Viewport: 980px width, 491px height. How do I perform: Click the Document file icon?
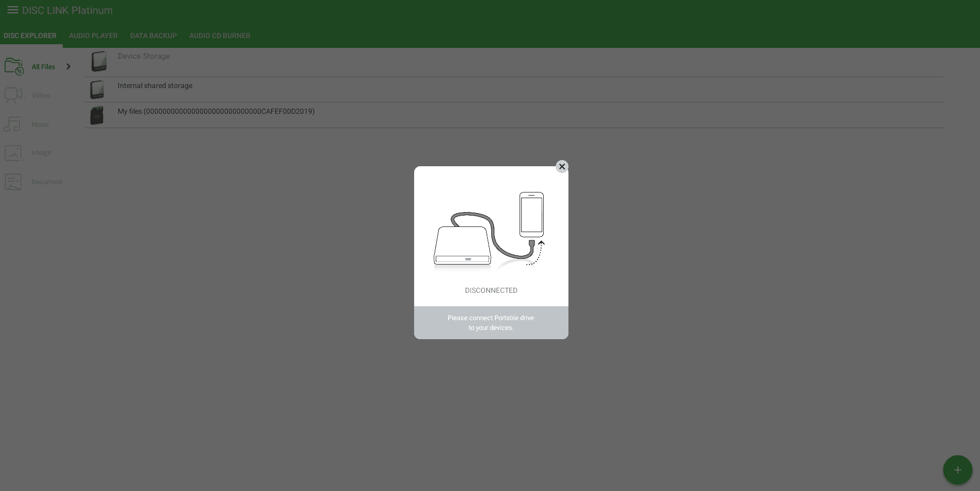13,182
